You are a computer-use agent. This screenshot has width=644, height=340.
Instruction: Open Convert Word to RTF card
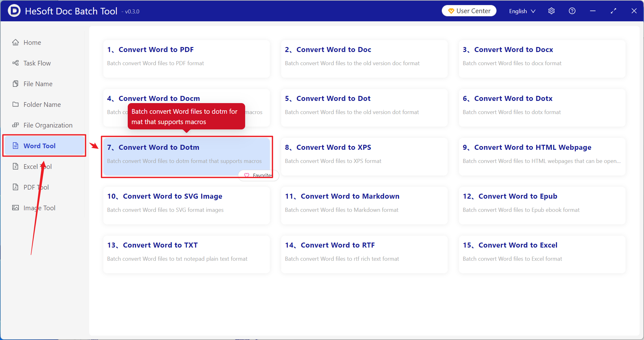click(364, 254)
